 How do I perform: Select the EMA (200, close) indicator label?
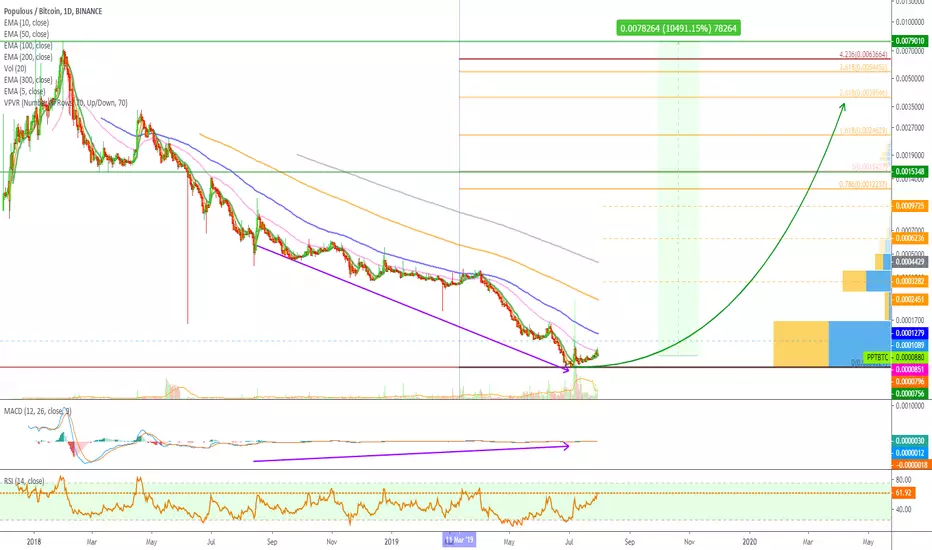(28, 57)
